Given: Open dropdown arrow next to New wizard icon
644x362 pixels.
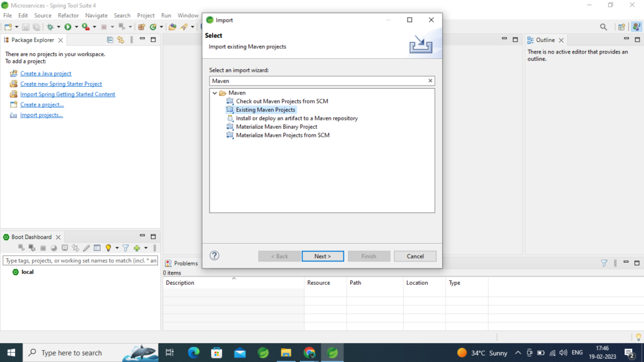Looking at the screenshot, I should click(16, 27).
